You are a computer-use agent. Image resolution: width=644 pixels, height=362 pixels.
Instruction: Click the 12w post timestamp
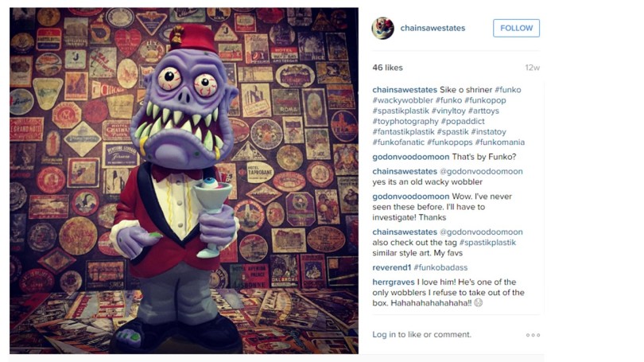tap(532, 68)
